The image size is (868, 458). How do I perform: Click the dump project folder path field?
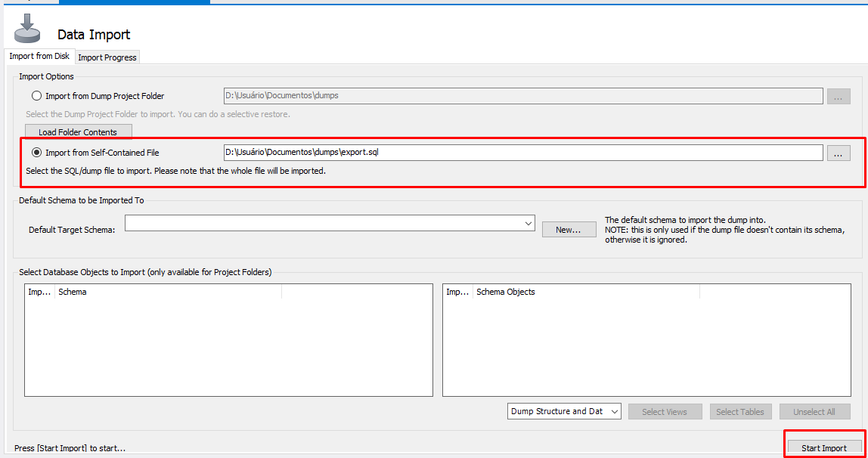pos(522,96)
